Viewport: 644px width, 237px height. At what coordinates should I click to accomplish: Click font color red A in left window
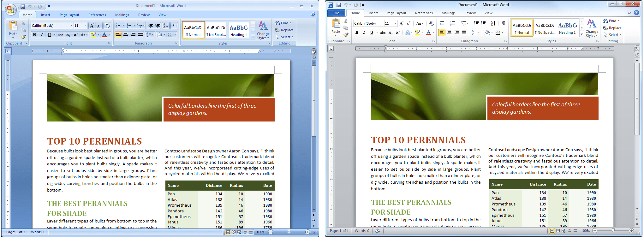tap(104, 35)
